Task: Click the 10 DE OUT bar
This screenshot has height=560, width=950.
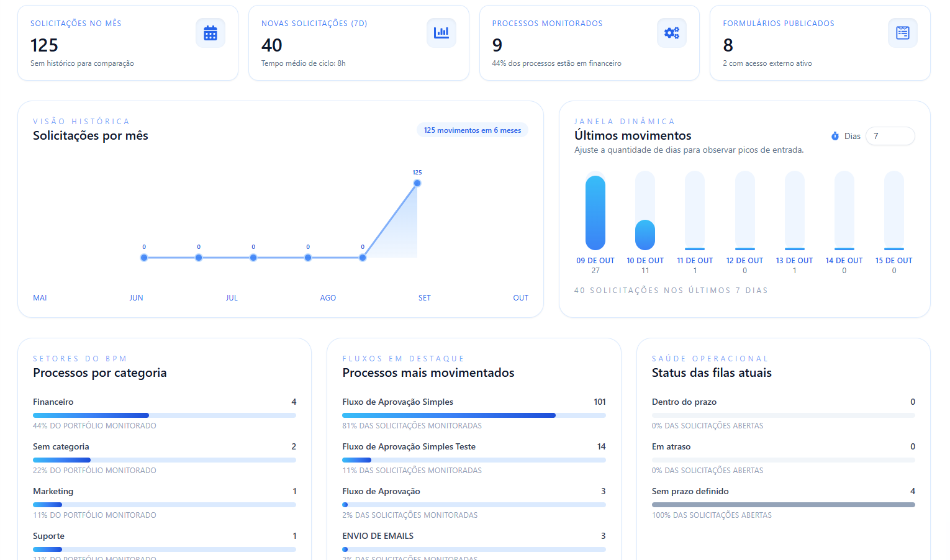Action: 645,235
